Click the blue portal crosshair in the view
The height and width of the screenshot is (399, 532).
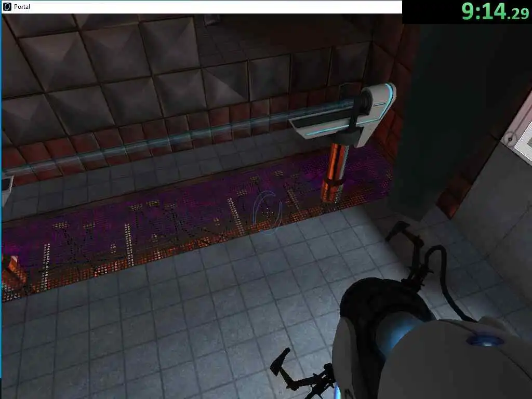(x=268, y=212)
